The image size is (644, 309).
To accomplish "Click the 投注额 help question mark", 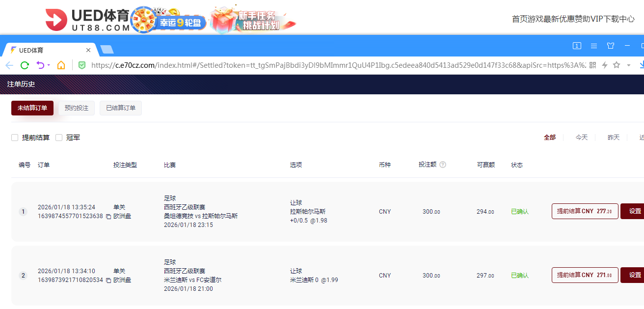I will coord(443,164).
